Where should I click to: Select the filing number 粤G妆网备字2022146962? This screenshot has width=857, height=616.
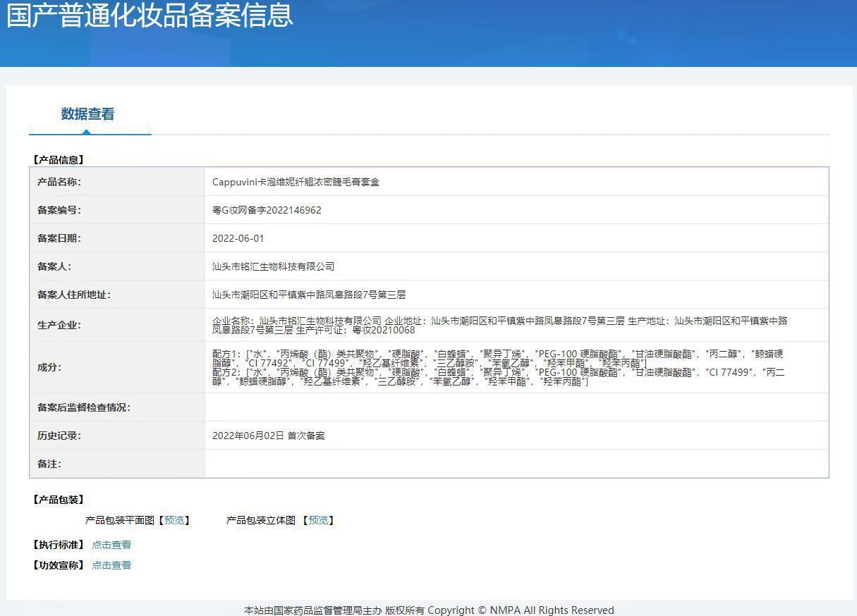coord(267,210)
